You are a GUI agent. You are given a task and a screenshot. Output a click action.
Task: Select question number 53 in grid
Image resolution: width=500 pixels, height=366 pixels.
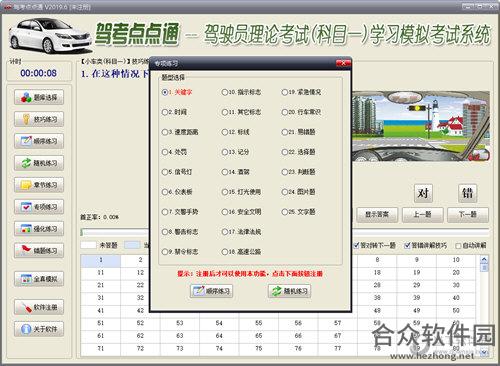(x=180, y=323)
